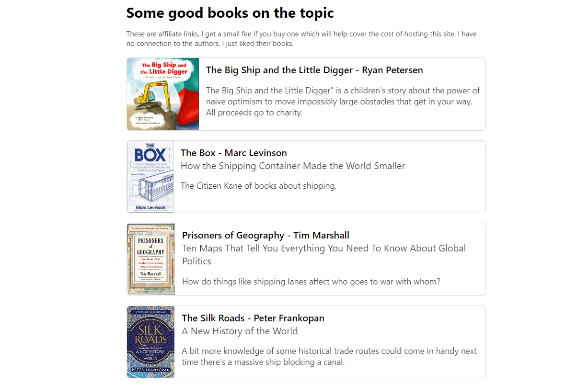
Task: Open the Big Ship and Little Digger title link
Action: point(314,70)
